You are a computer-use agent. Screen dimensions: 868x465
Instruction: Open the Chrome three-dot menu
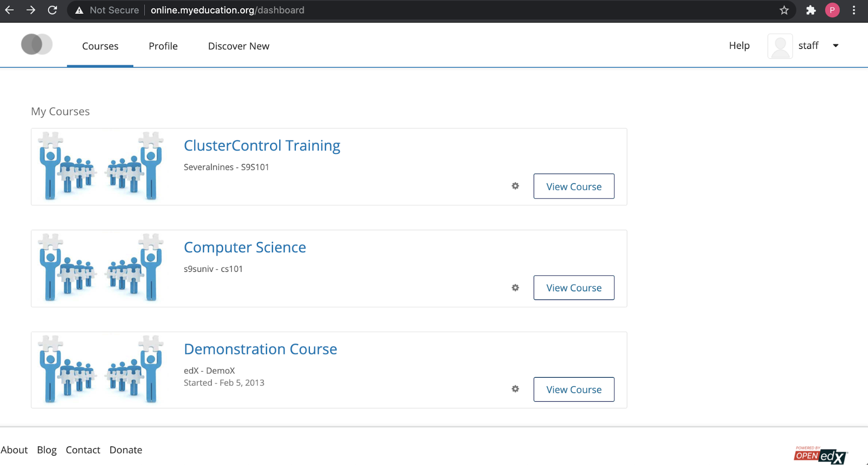(x=854, y=10)
